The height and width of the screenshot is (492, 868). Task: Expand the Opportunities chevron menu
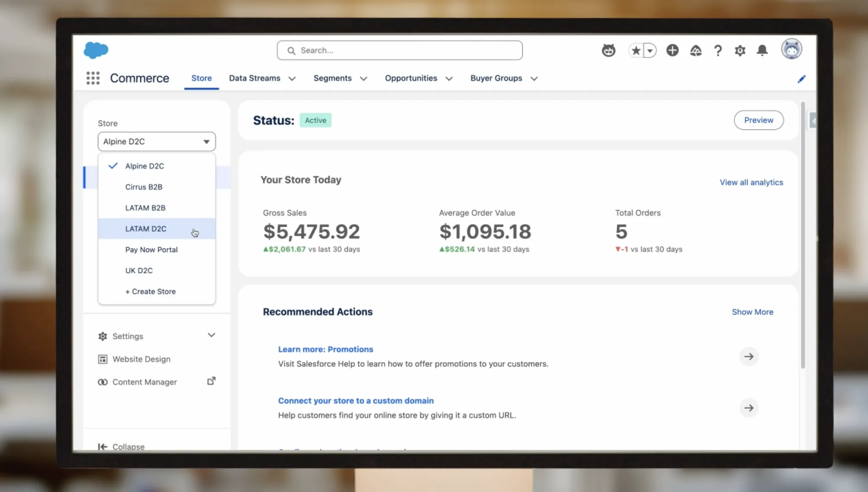[449, 79]
